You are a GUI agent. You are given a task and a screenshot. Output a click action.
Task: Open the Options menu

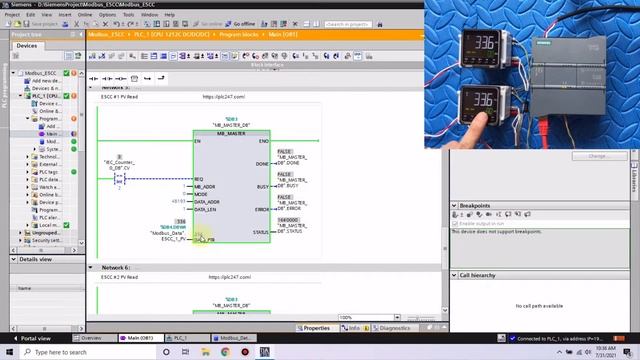click(x=107, y=15)
